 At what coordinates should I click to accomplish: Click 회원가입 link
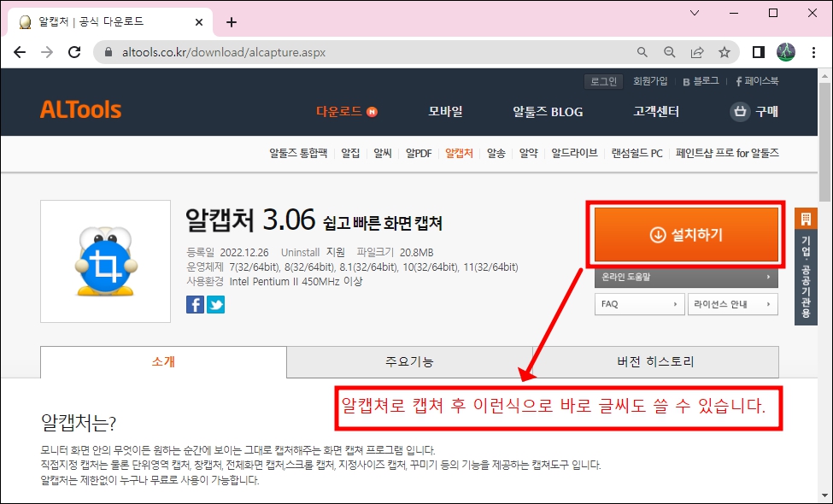pyautogui.click(x=650, y=81)
